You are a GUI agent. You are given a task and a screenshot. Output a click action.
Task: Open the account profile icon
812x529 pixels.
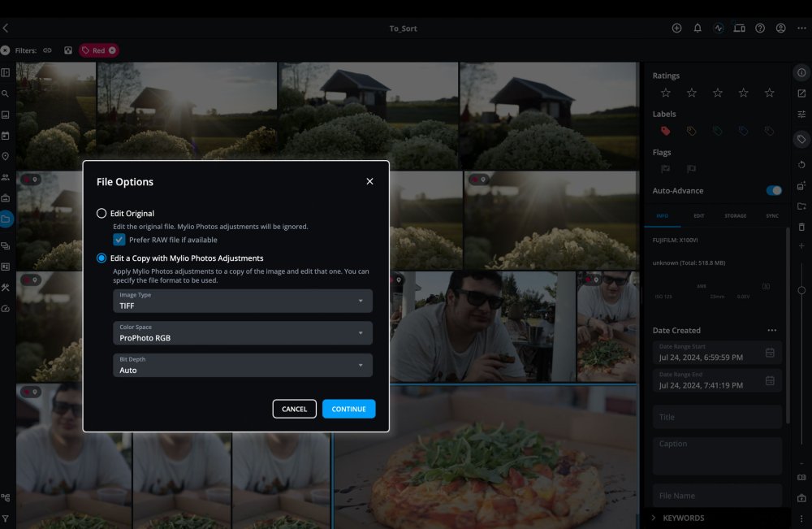click(780, 28)
